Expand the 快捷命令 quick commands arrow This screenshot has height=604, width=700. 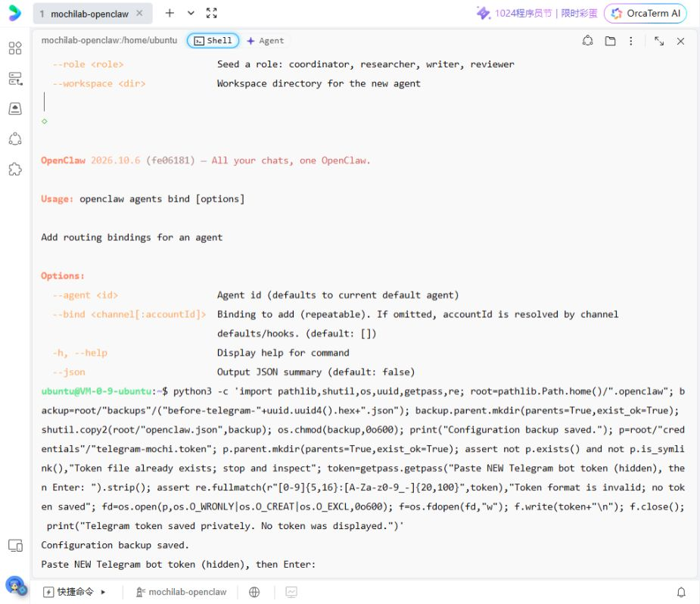(103, 592)
